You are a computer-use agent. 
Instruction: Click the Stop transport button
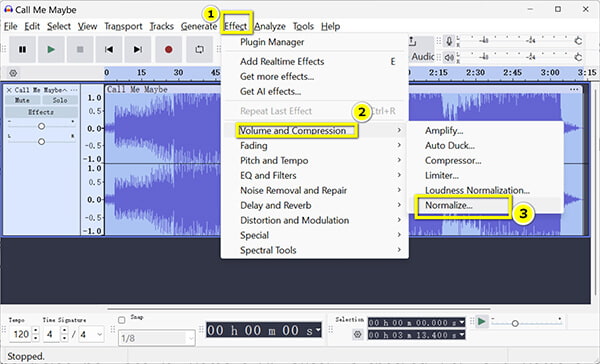coord(80,49)
